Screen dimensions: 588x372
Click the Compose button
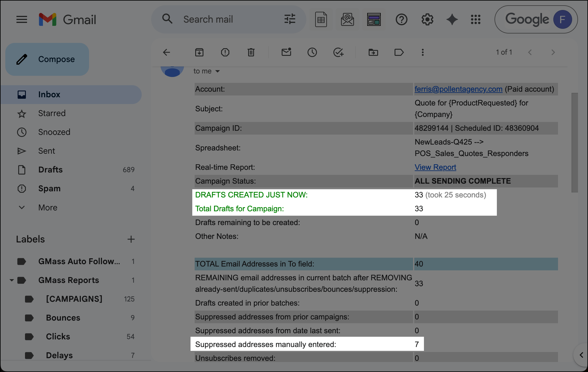click(47, 59)
